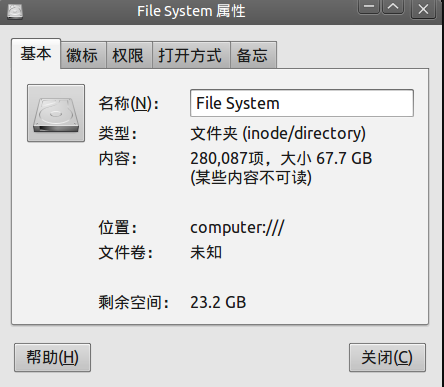Viewport: 444px width, 387px height.
Task: Open the window menu icon in the title bar
Action: [15, 11]
